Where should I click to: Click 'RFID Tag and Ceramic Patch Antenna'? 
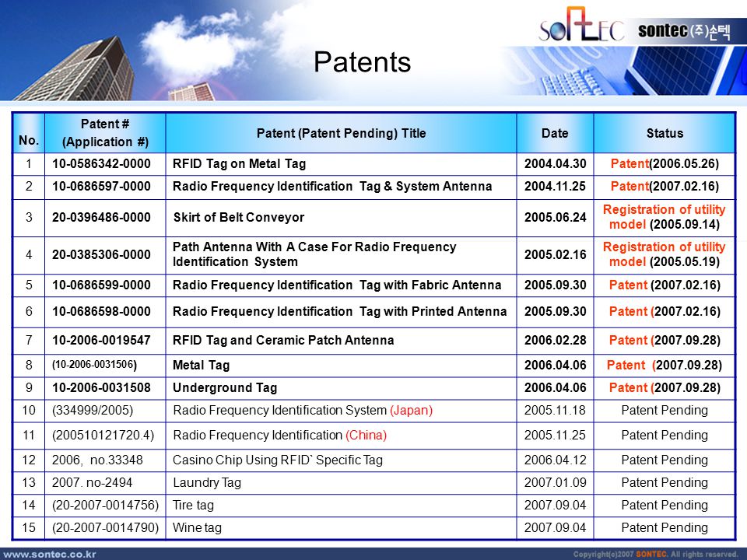point(283,340)
